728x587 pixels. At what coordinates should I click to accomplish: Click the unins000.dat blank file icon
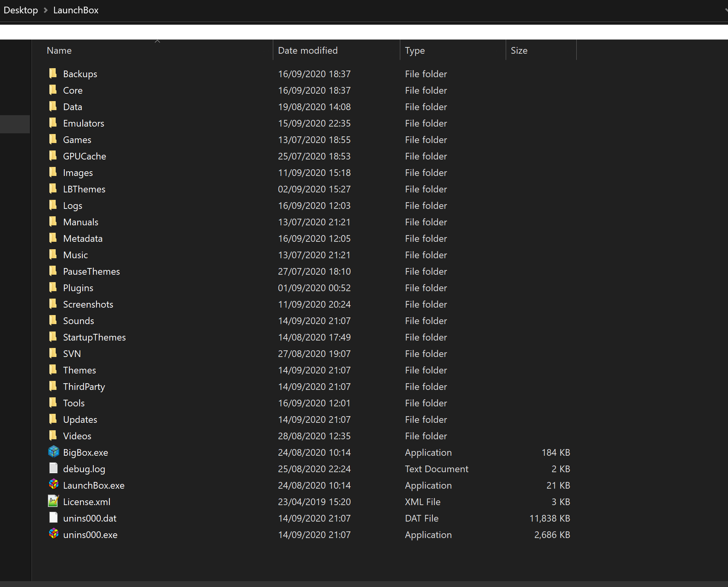53,518
